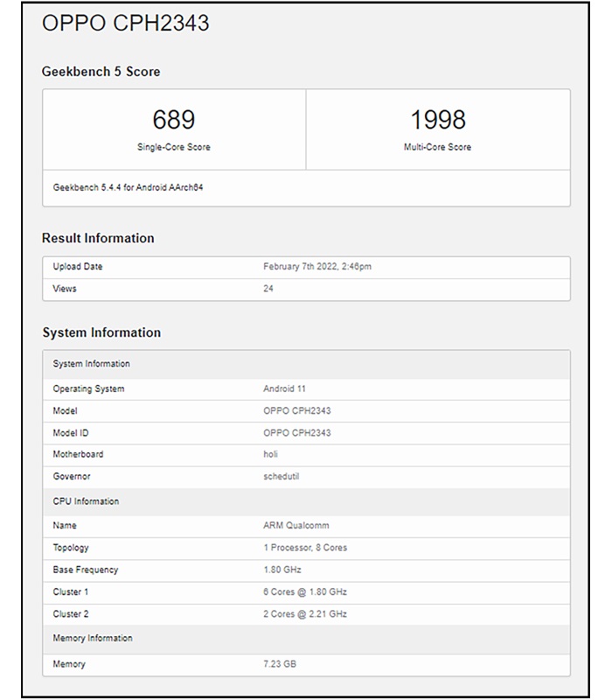
Task: Click the Cluster 1 row label
Action: pos(71,592)
